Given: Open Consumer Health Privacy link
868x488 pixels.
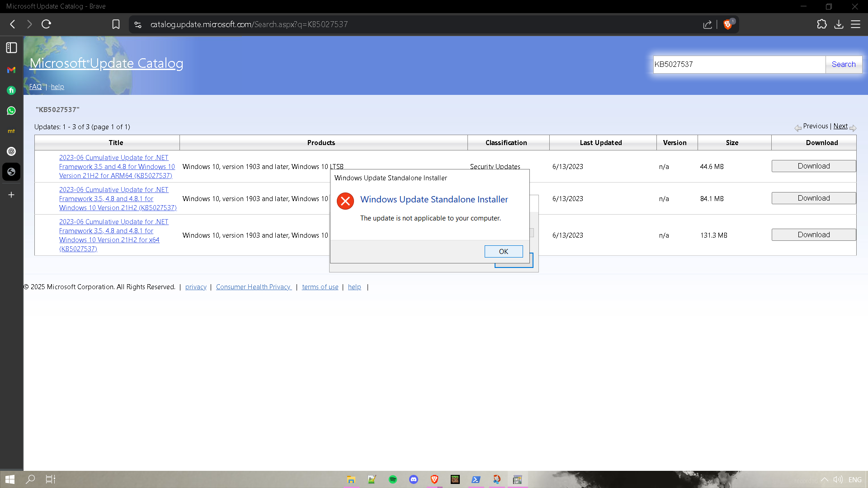Looking at the screenshot, I should (x=254, y=287).
